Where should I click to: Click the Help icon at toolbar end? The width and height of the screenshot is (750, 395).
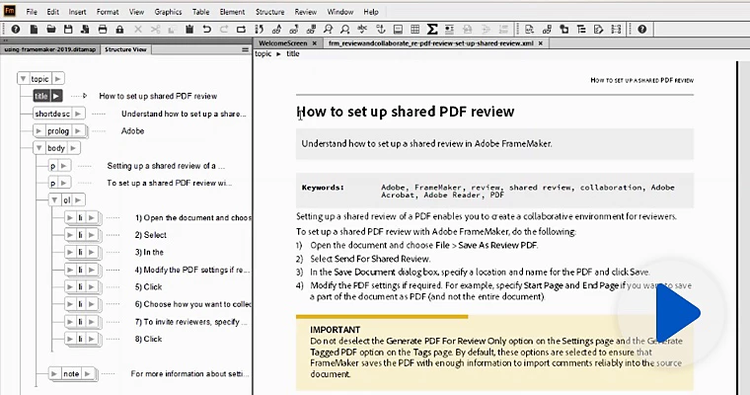(x=642, y=30)
